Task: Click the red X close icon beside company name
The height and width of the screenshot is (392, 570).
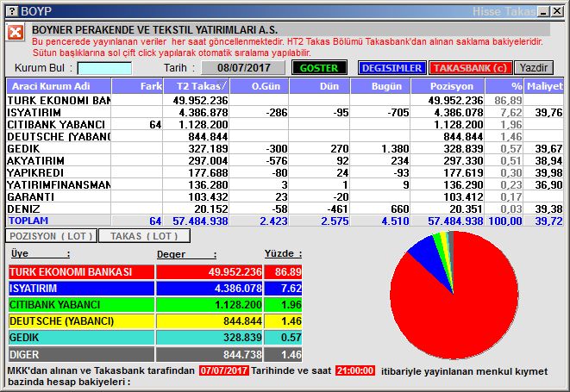Action: [16, 33]
